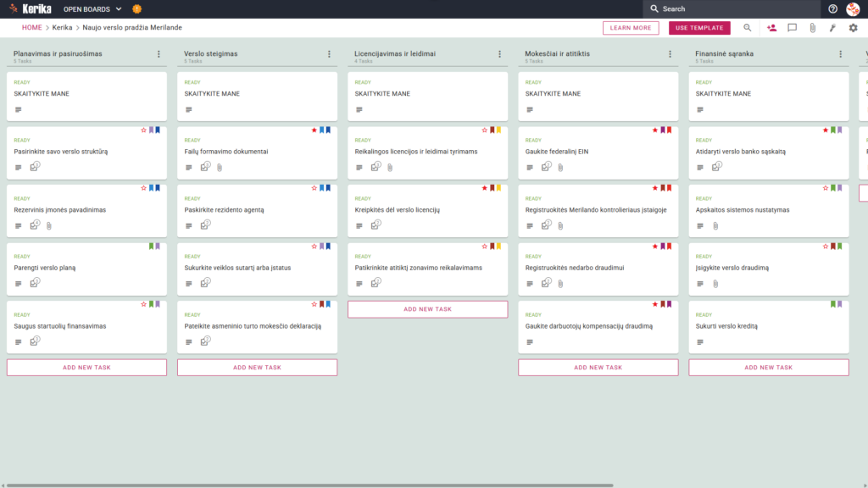868x488 pixels.
Task: Open the Kerika breadcrumb link
Action: point(62,28)
